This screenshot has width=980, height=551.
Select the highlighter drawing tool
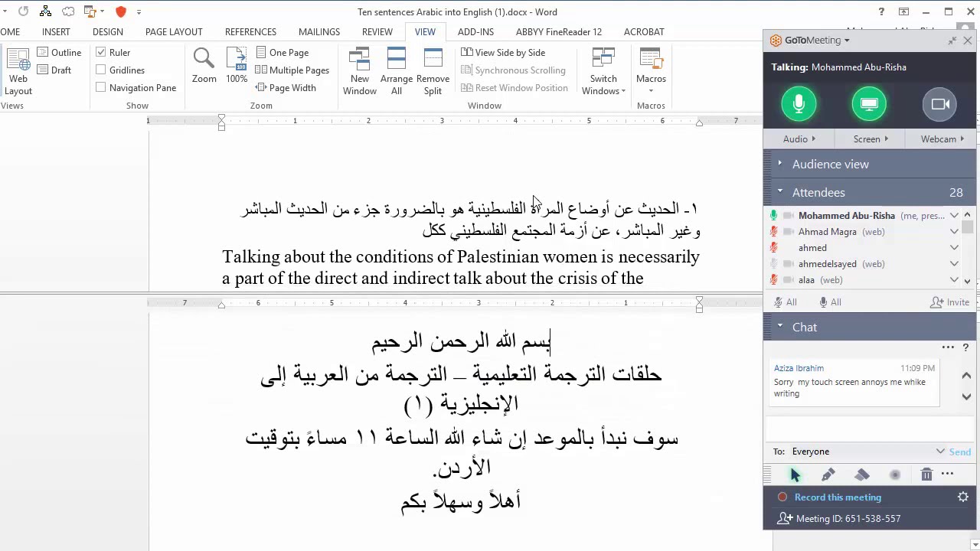pos(862,475)
